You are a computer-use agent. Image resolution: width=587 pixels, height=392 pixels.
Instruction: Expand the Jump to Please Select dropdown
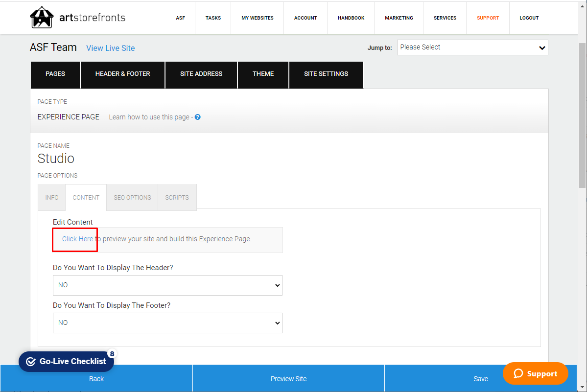[472, 47]
